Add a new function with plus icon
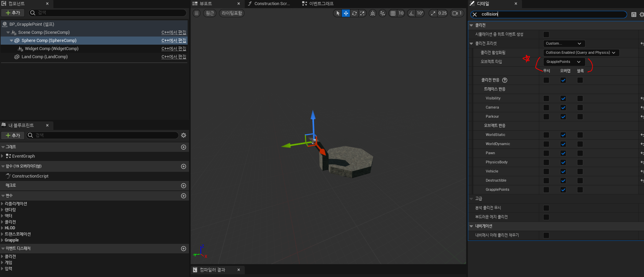Viewport: 644px width, 277px height. coord(184,166)
